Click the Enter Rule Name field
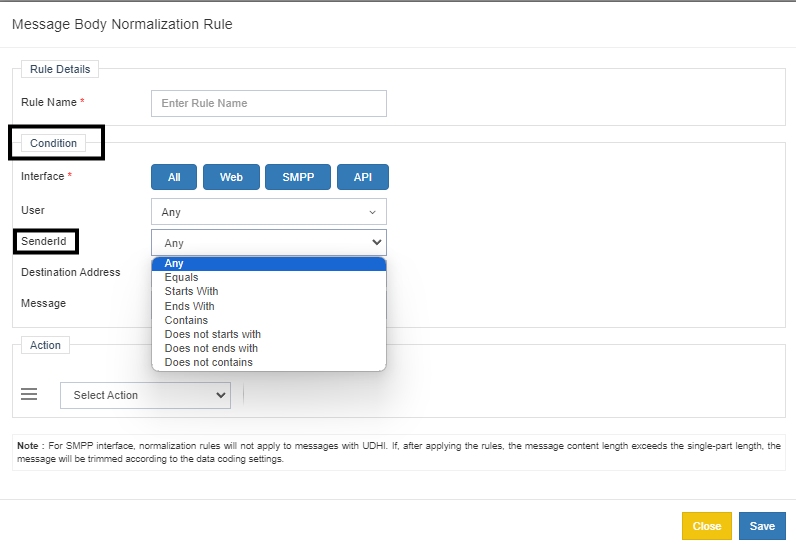 (268, 103)
